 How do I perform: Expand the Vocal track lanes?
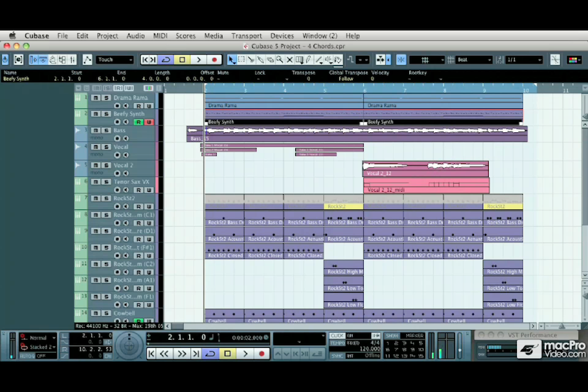coord(78,146)
